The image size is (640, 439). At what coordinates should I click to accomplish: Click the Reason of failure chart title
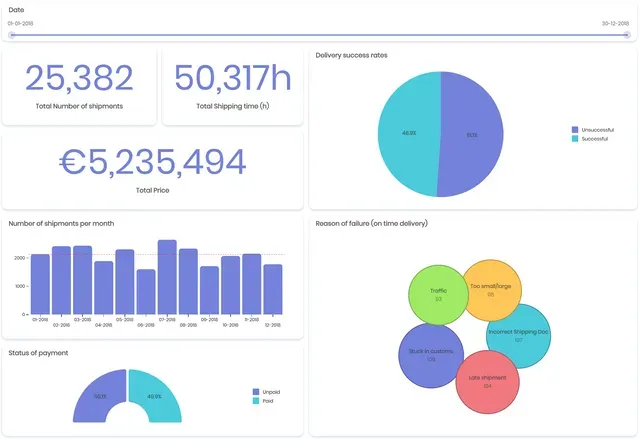[371, 224]
